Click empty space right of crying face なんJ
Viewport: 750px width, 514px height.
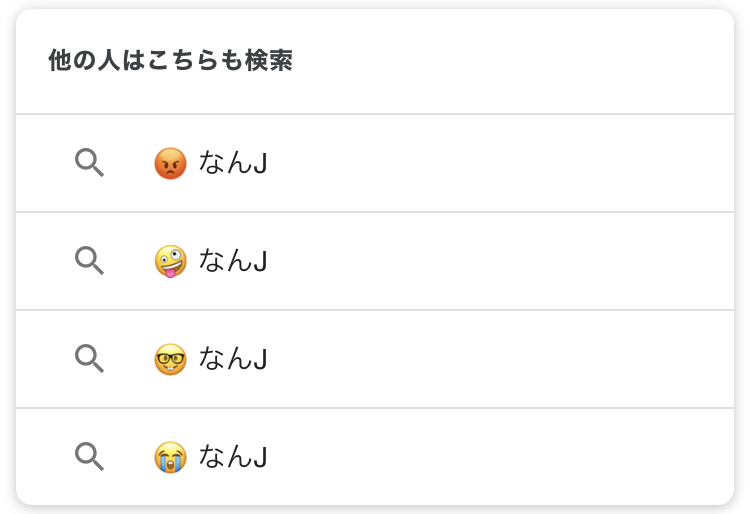click(500, 457)
